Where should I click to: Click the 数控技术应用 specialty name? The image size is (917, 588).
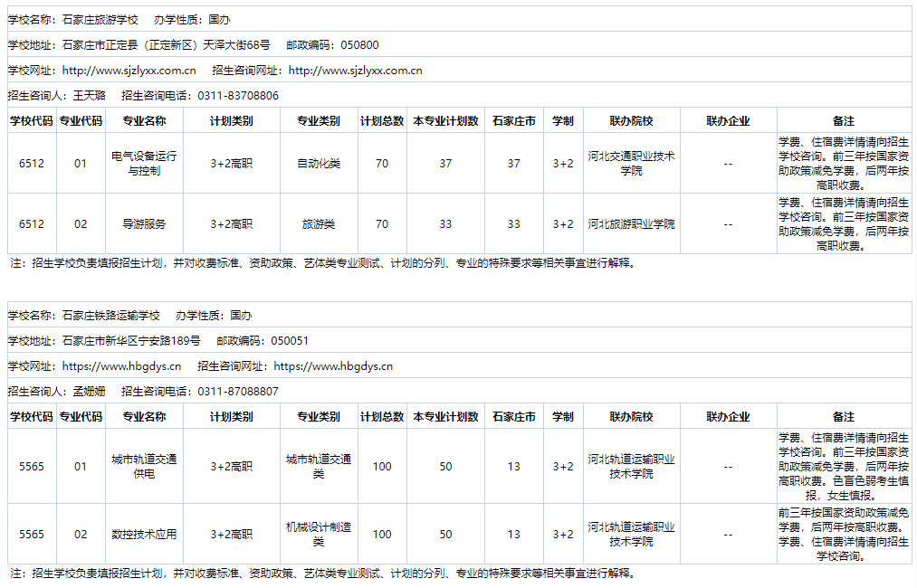click(x=144, y=534)
